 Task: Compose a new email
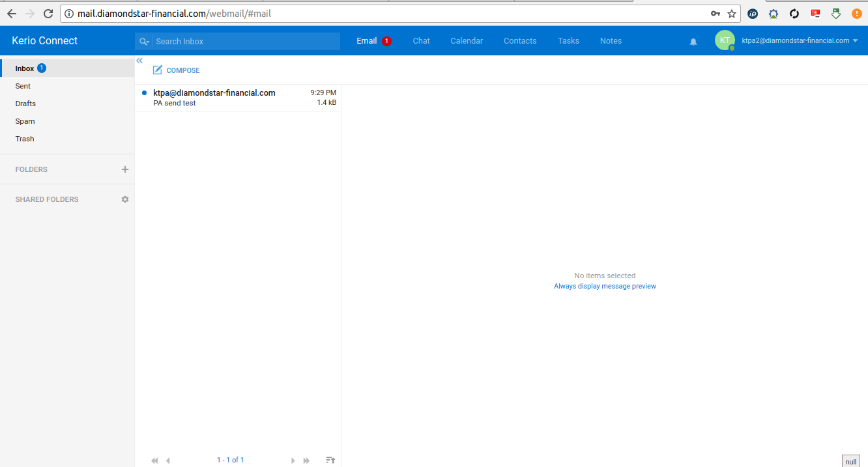177,70
